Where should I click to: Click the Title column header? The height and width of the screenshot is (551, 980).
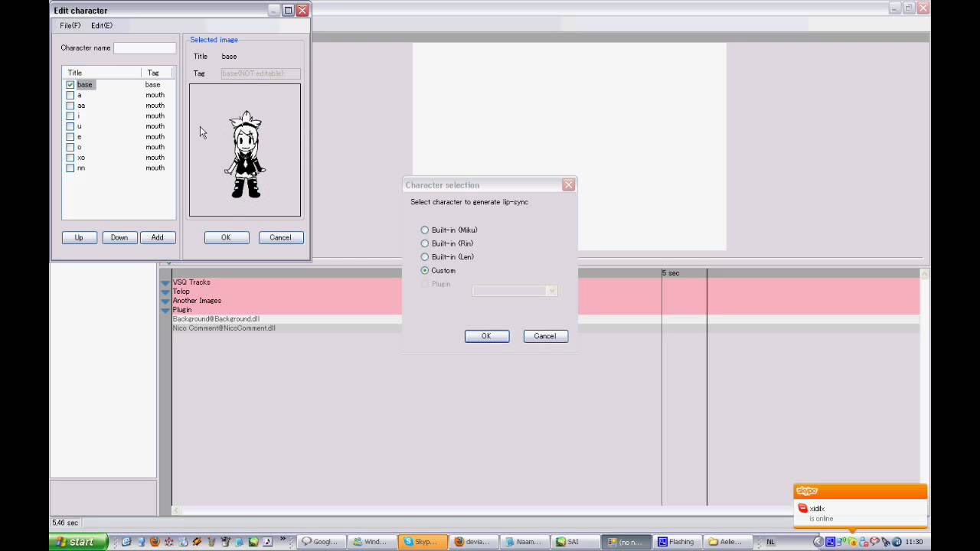tap(102, 73)
